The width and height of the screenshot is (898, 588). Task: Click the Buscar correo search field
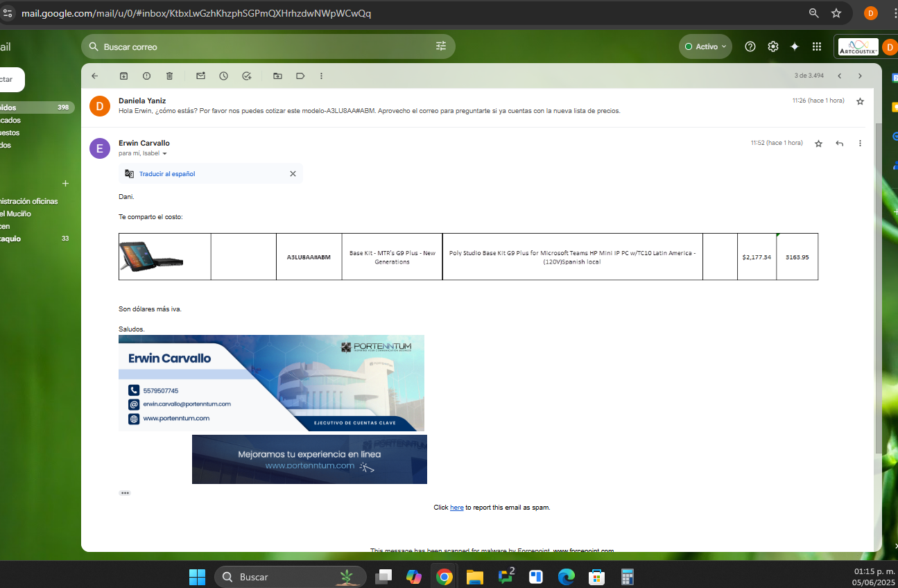[267, 46]
